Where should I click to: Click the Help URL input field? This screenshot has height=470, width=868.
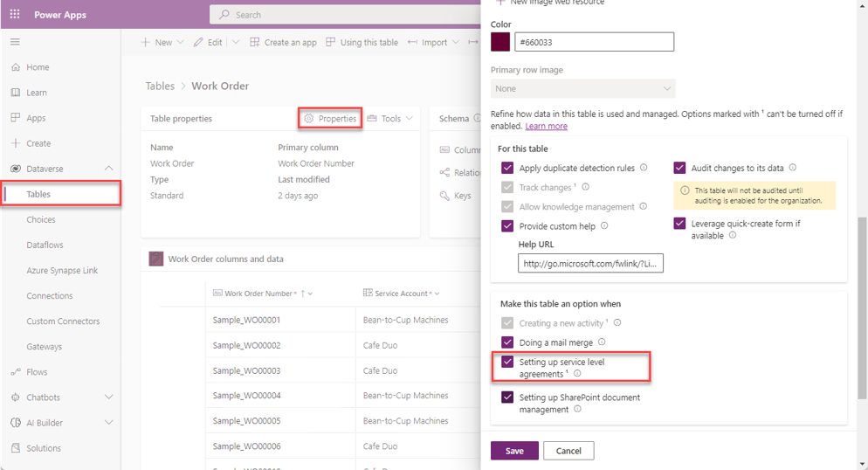pyautogui.click(x=590, y=264)
